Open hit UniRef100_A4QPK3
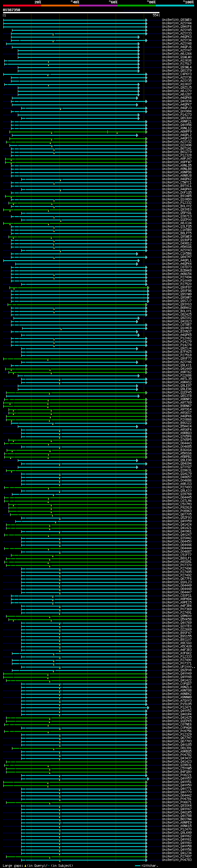 (177, 37)
